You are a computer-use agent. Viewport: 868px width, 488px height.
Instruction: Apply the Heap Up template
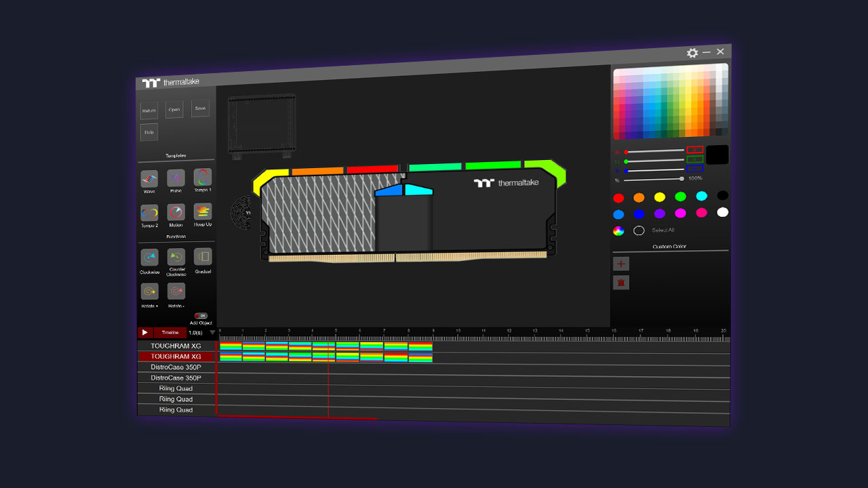pyautogui.click(x=203, y=211)
